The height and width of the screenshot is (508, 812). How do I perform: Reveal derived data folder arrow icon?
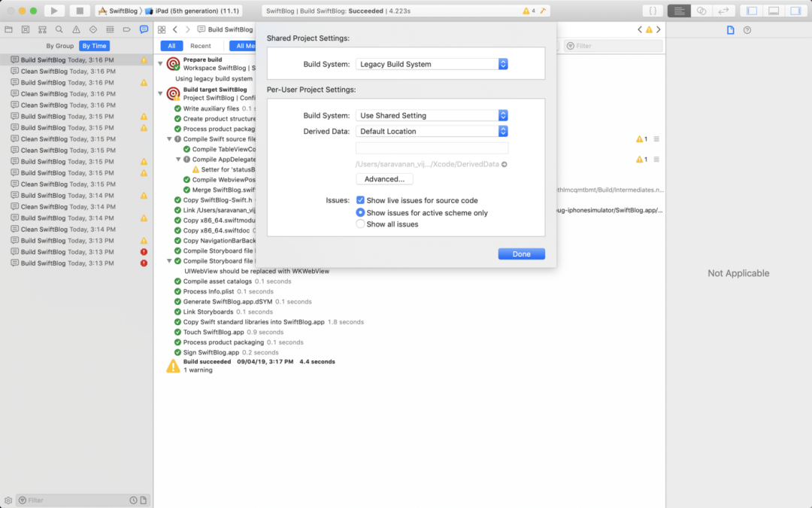point(504,164)
